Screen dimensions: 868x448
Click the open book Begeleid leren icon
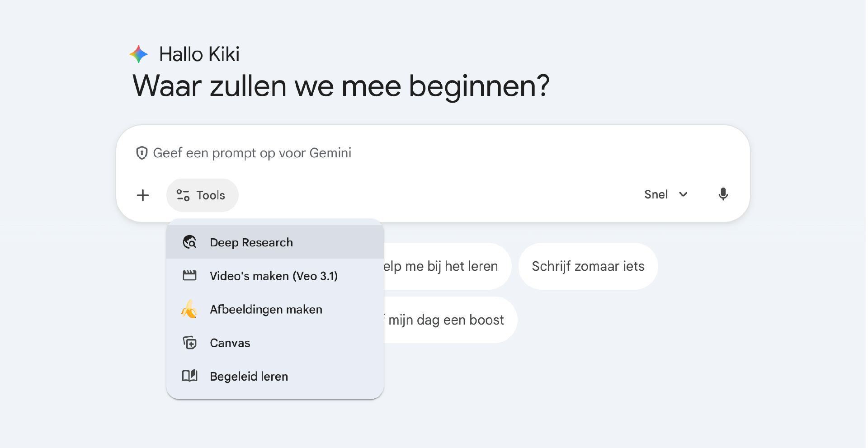pyautogui.click(x=189, y=376)
